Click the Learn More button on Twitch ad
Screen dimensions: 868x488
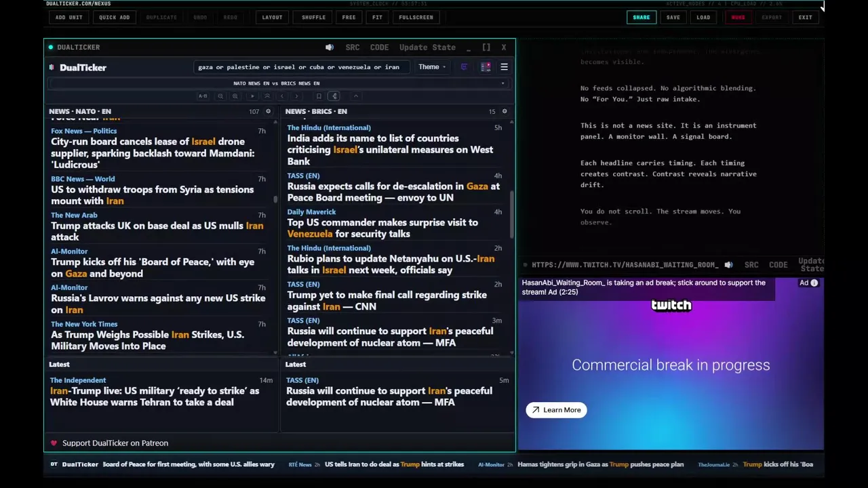[556, 410]
